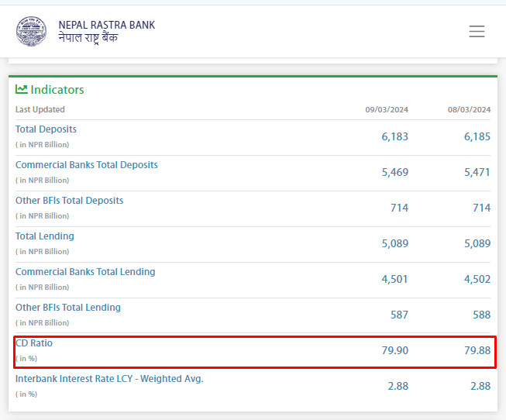
Task: Open the CD Ratio indicator link
Action: (x=34, y=343)
